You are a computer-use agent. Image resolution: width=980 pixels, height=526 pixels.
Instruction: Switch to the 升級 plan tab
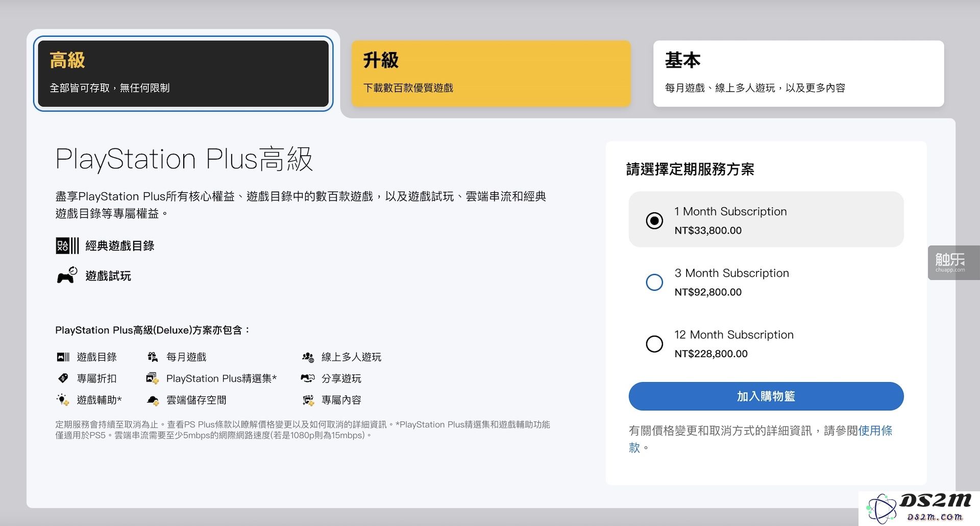[491, 73]
